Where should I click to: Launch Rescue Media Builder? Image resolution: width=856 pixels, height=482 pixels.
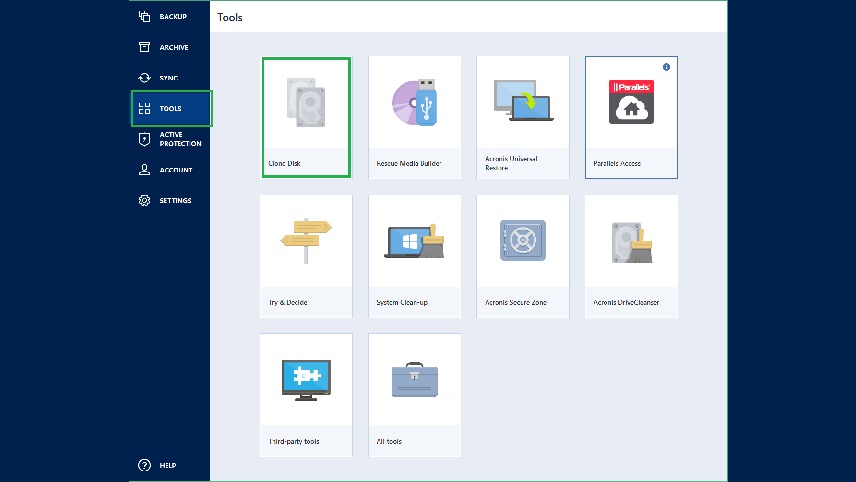click(x=414, y=117)
